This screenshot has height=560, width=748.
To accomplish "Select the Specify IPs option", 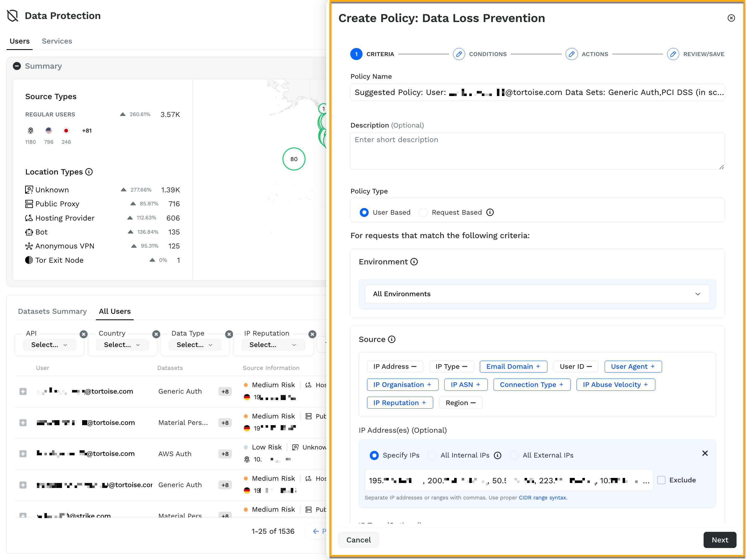I will coord(374,455).
